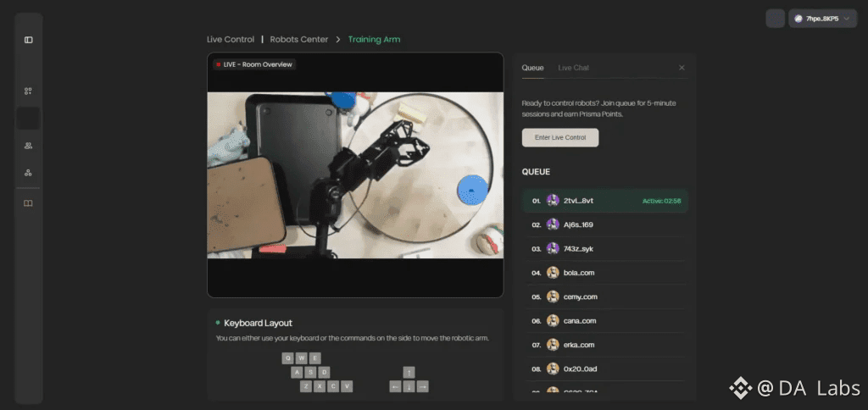Click avatar of Aj6s..169
Image resolution: width=868 pixels, height=410 pixels.
553,224
